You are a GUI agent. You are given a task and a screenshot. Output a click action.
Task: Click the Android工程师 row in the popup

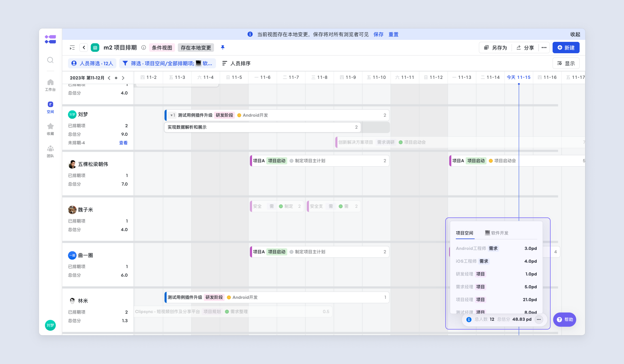[x=496, y=248]
